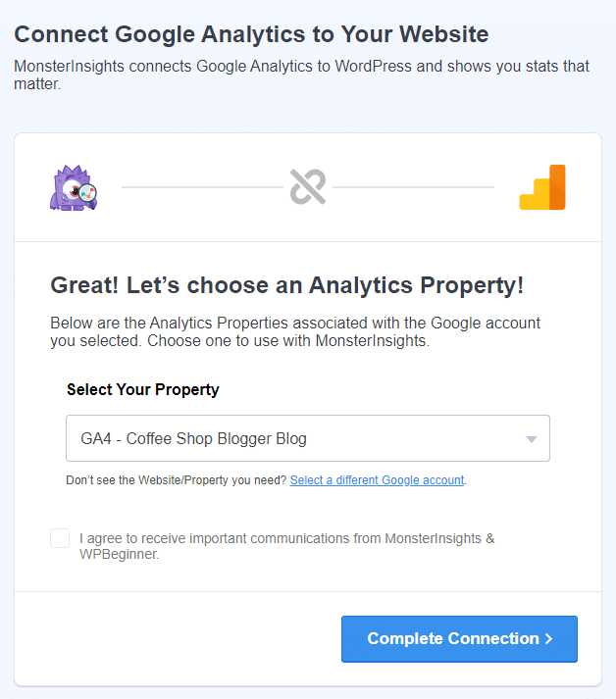Click the 'MonsterInsights connects Google Analytics' subtitle text
This screenshot has height=699, width=616.
[x=301, y=75]
